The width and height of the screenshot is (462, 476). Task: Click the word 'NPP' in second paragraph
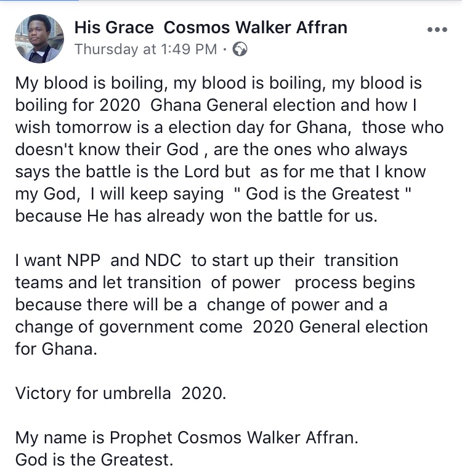[84, 260]
